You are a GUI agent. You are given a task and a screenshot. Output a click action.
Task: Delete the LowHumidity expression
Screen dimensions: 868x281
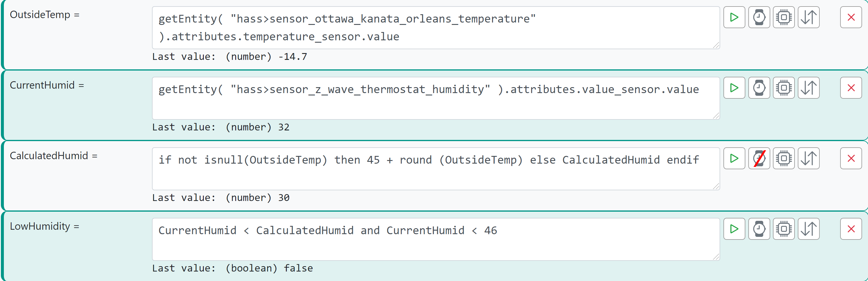pyautogui.click(x=851, y=229)
